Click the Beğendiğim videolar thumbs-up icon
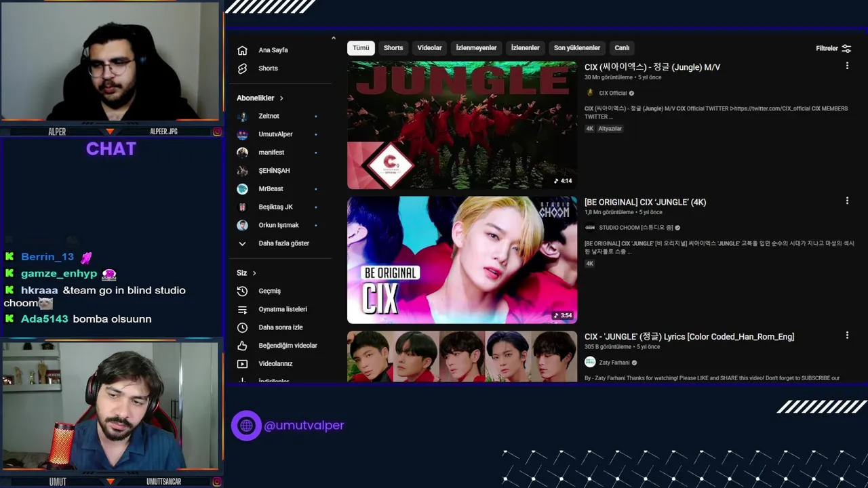 242,346
